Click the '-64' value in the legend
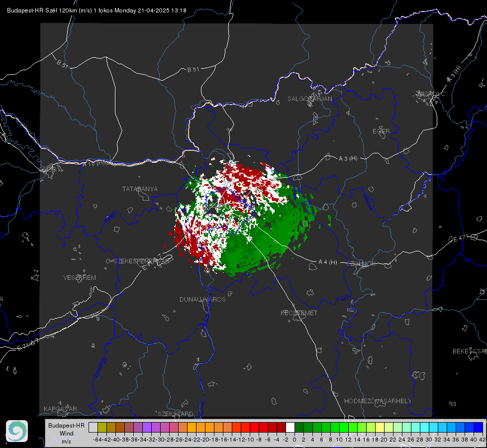This screenshot has height=448, width=487. 97,440
